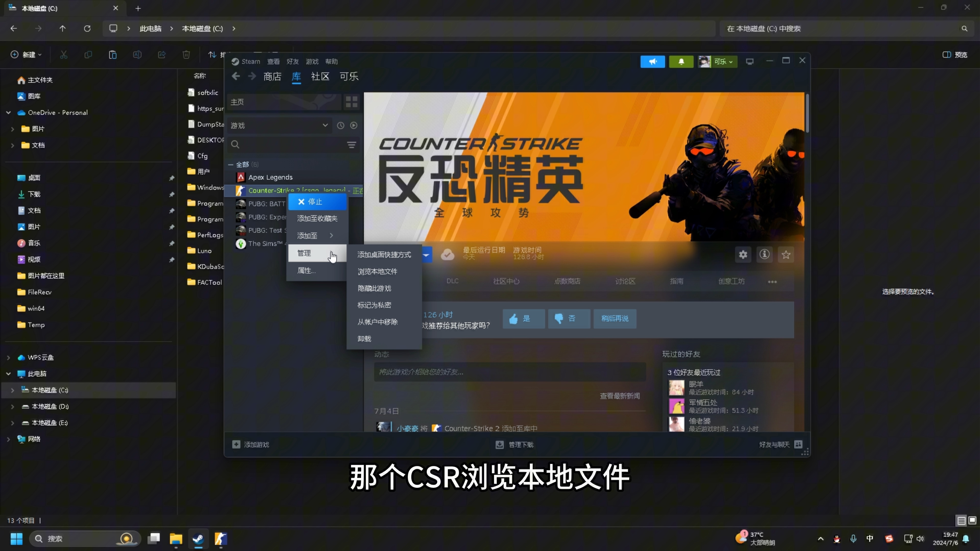
Task: Click the Steam announcements megaphone button
Action: [x=653, y=61]
